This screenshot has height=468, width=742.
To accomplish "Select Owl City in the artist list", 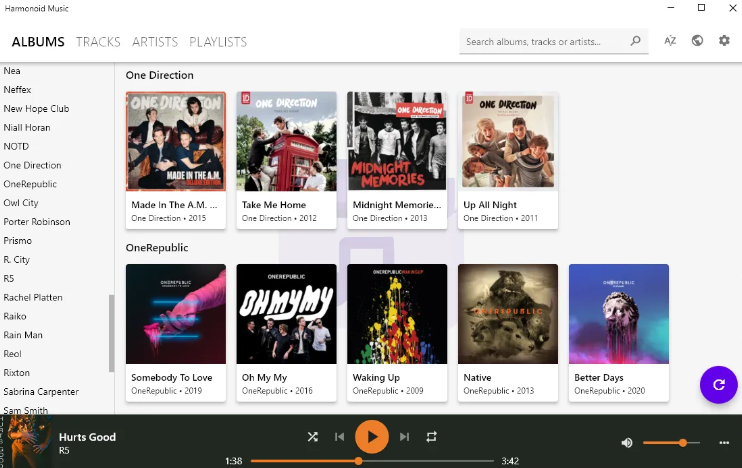I will [21, 203].
